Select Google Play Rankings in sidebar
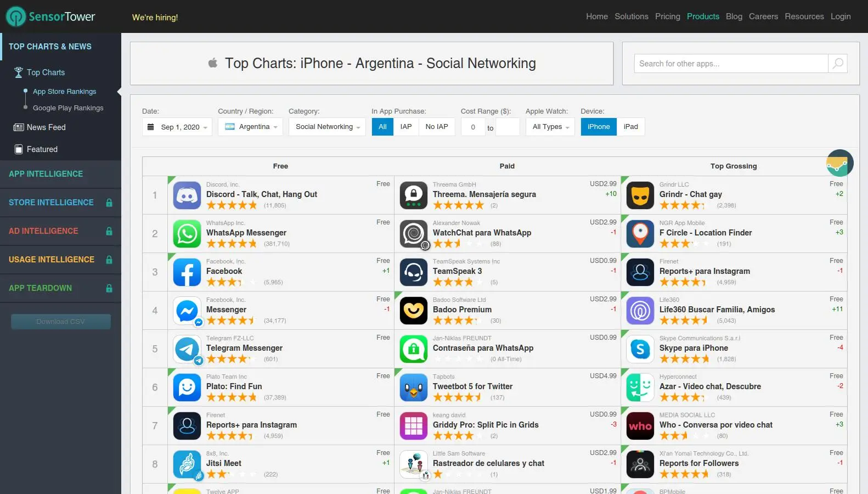The width and height of the screenshot is (868, 494). point(68,108)
